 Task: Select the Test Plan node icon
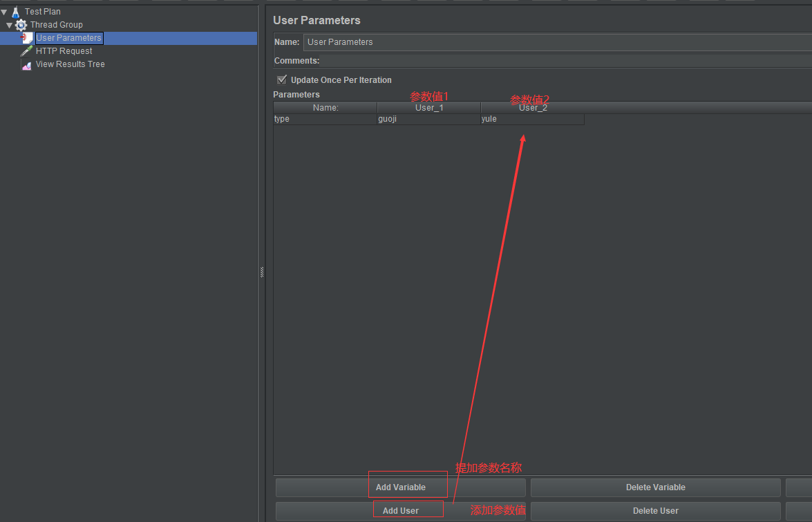pyautogui.click(x=15, y=11)
